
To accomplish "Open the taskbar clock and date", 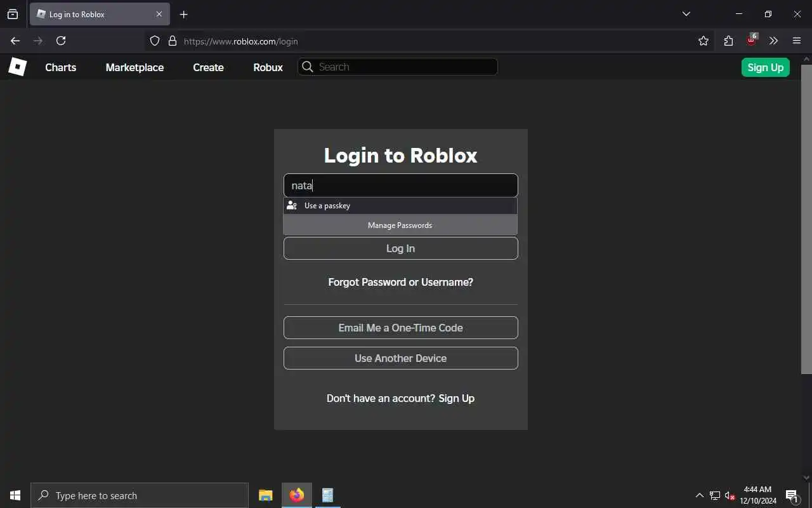I will click(758, 495).
